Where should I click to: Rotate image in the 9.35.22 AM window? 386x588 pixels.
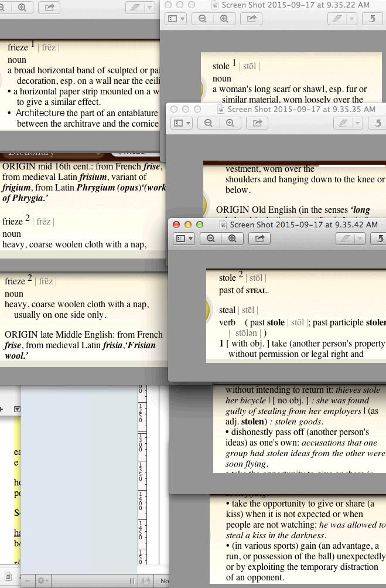[x=373, y=19]
